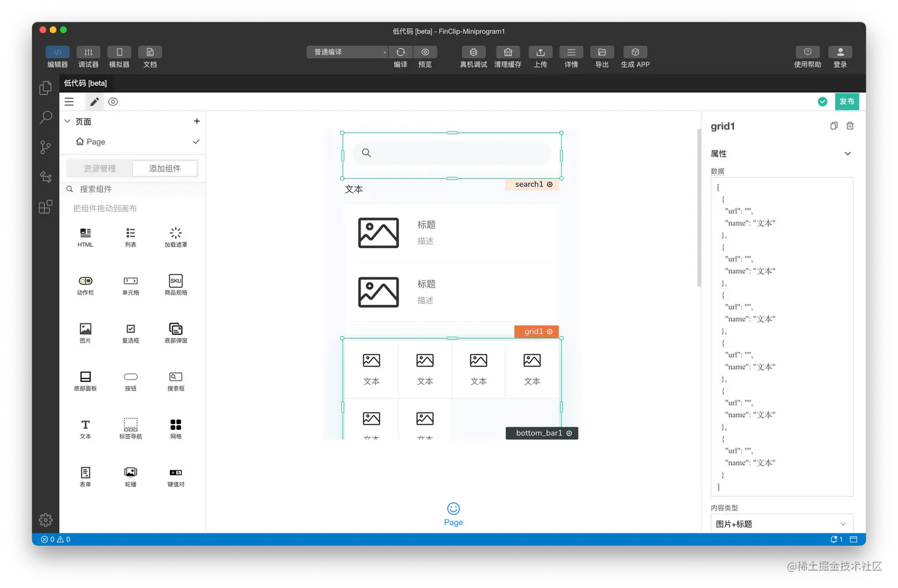Click the 发布 publish button
This screenshot has width=898, height=588.
coord(847,102)
